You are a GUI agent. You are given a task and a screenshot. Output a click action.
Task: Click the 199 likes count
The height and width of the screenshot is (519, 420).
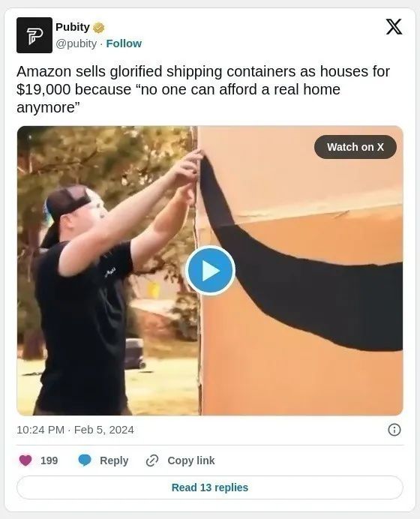coord(49,460)
